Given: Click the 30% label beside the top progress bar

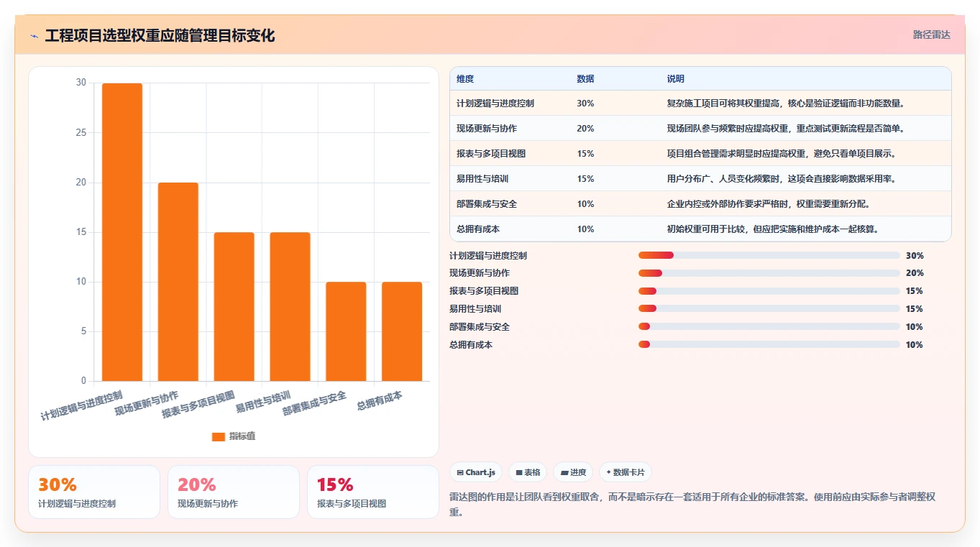Looking at the screenshot, I should click(x=915, y=255).
